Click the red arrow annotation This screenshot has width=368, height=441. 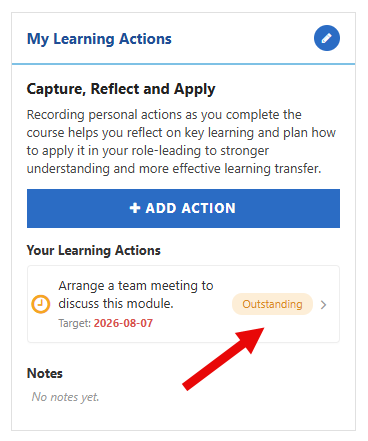pos(223,359)
